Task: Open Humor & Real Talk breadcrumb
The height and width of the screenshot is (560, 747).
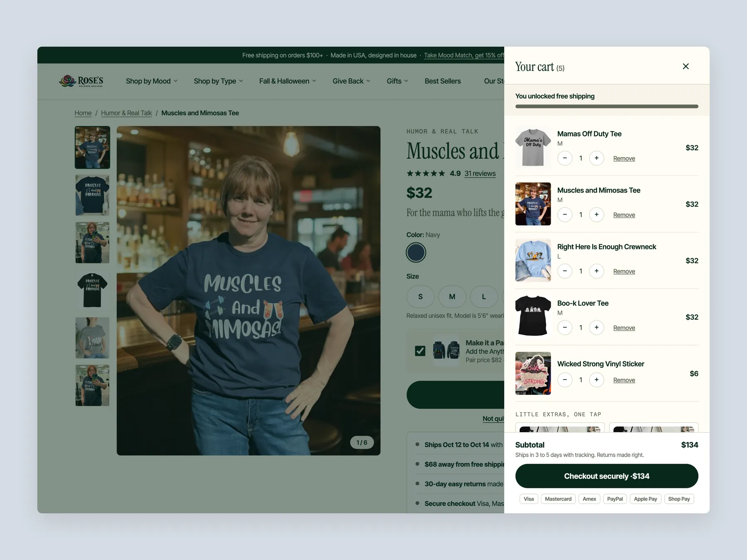Action: coord(127,113)
